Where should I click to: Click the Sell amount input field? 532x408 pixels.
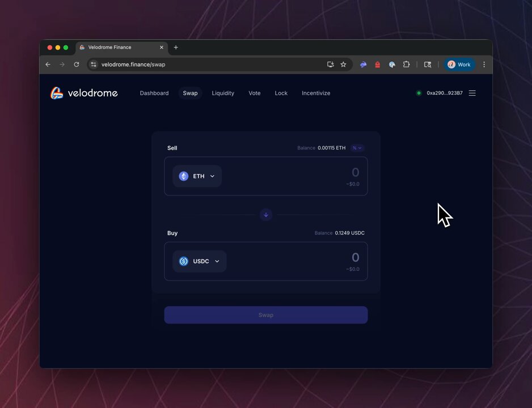coord(265,176)
